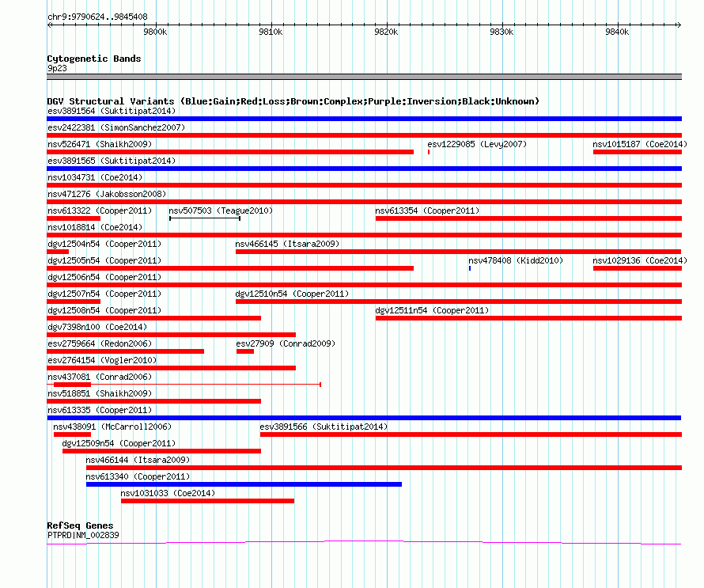Viewport: 704px width, 588px height.
Task: Click the nsv437081 (Conrad2006) label
Action: tap(100, 377)
